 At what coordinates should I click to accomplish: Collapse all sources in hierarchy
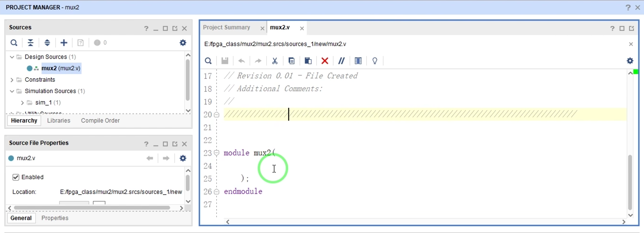point(31,43)
